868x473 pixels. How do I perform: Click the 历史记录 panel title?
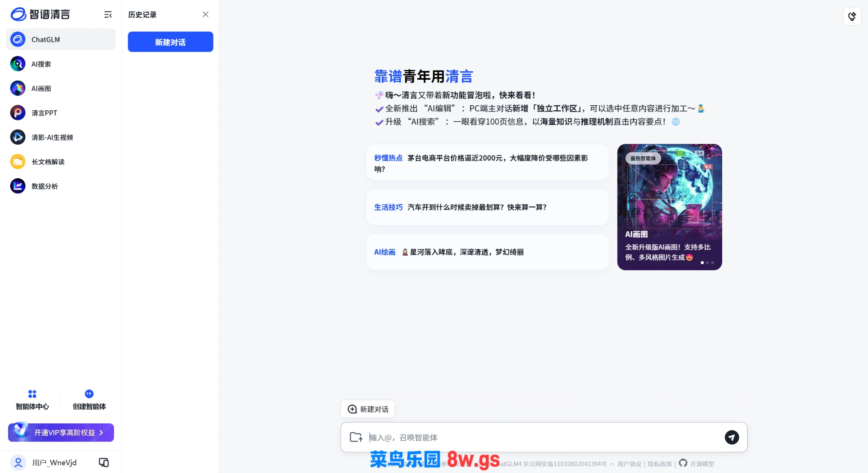click(x=142, y=15)
